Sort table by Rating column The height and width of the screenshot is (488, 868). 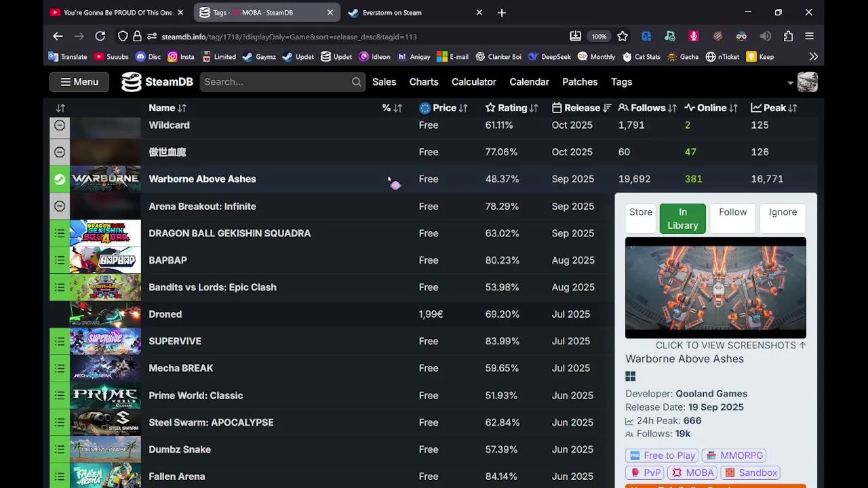[512, 108]
